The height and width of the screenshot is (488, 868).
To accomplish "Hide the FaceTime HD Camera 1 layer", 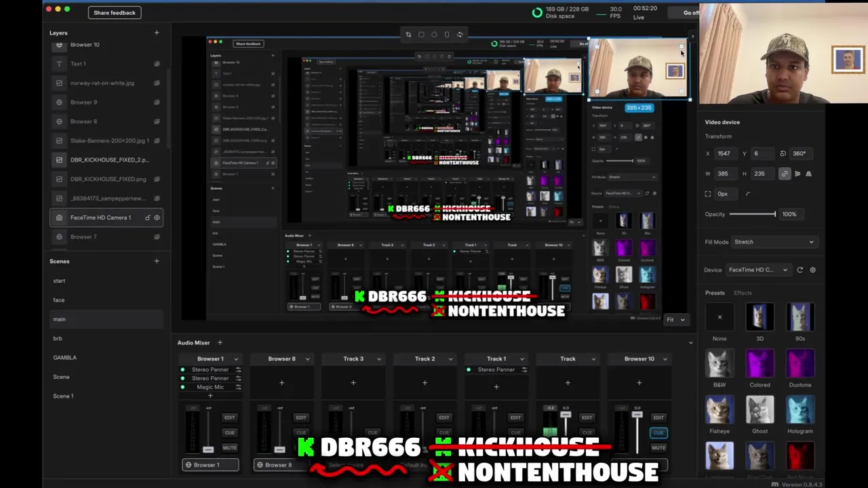I will [x=157, y=218].
